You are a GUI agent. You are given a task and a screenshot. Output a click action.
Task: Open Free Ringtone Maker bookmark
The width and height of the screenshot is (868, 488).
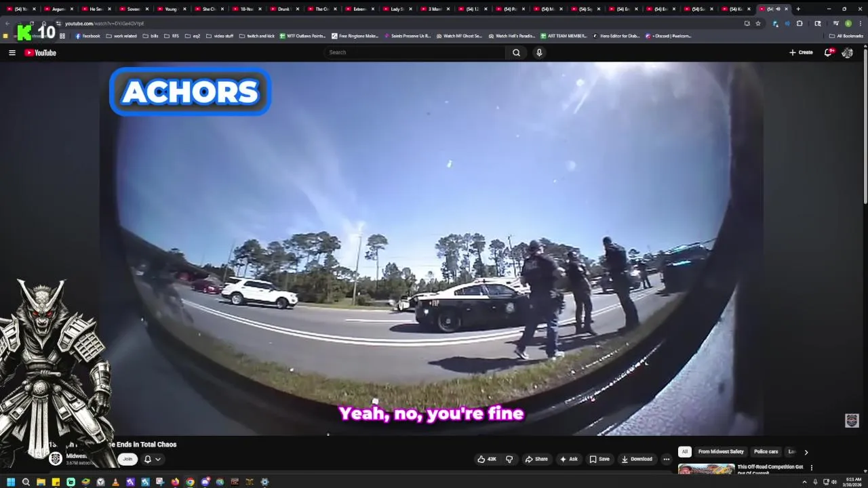tap(355, 36)
